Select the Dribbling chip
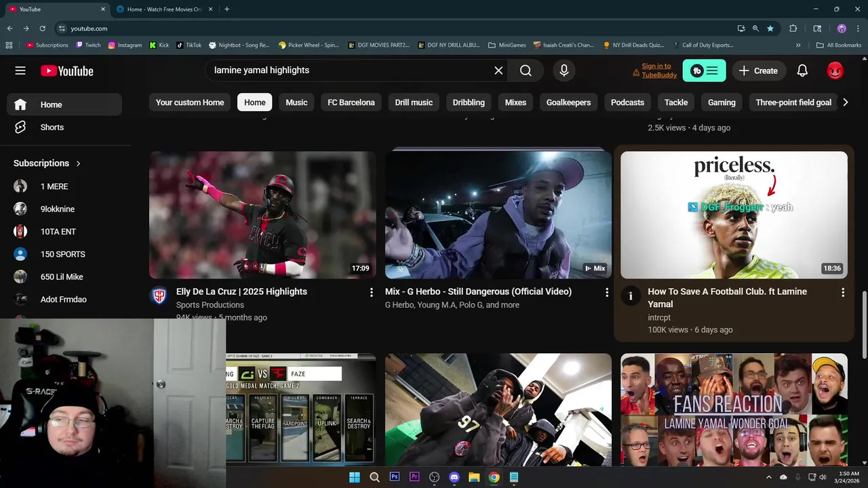The image size is (868, 488). [x=469, y=102]
